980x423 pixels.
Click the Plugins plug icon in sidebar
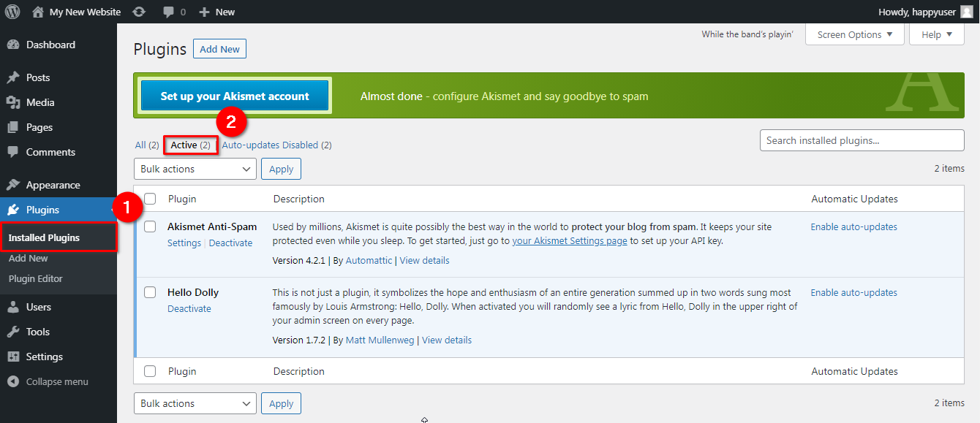point(13,210)
